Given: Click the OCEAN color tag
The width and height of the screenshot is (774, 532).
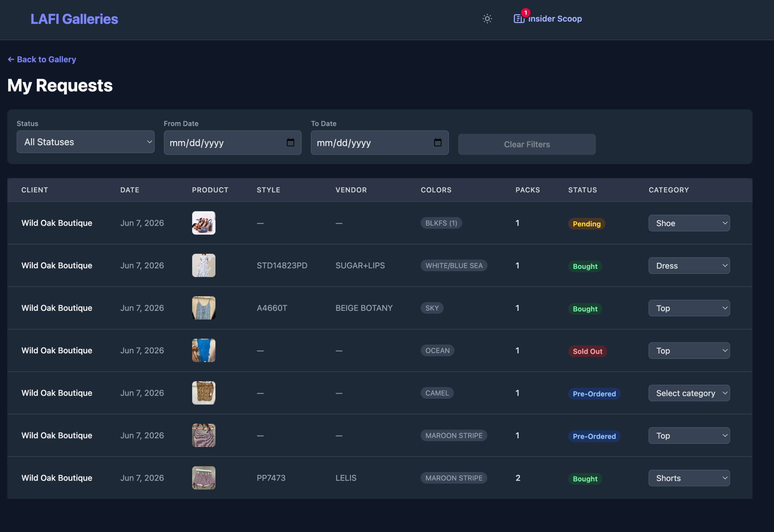Looking at the screenshot, I should (437, 350).
